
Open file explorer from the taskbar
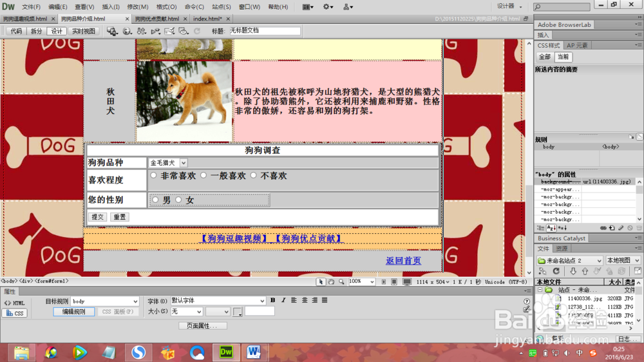pos(21,352)
